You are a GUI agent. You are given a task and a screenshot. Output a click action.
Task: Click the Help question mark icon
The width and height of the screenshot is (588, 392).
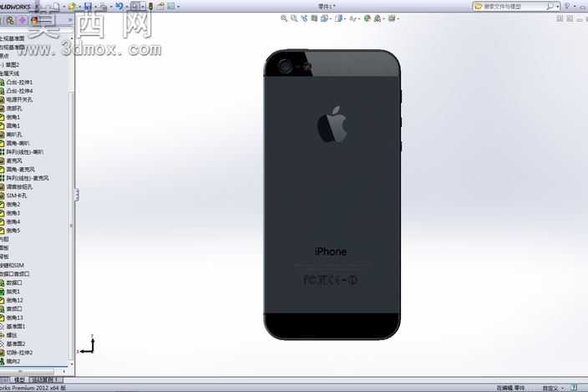tap(567, 6)
